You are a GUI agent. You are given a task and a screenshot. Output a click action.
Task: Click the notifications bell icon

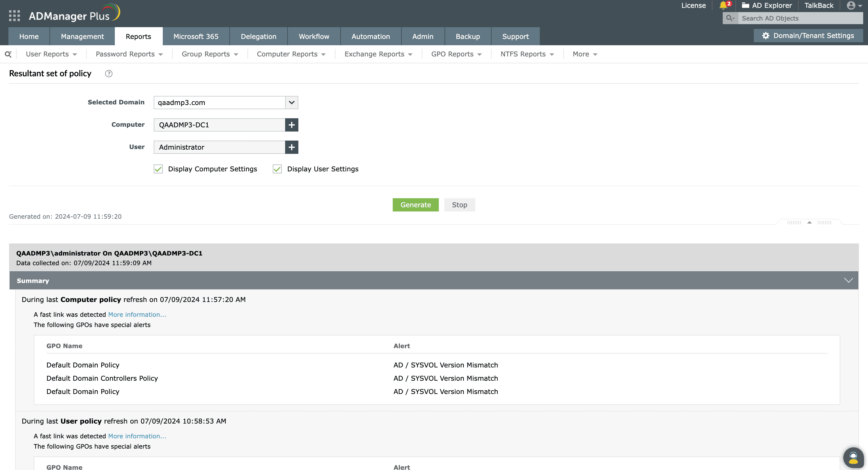[723, 5]
